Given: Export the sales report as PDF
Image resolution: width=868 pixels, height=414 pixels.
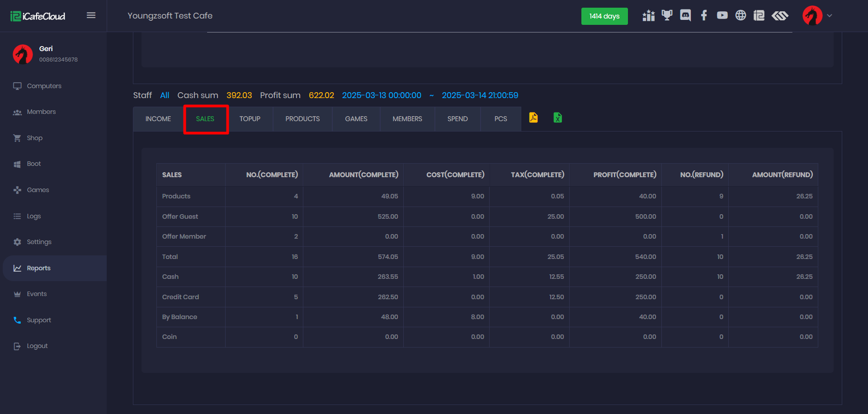Looking at the screenshot, I should click(533, 118).
